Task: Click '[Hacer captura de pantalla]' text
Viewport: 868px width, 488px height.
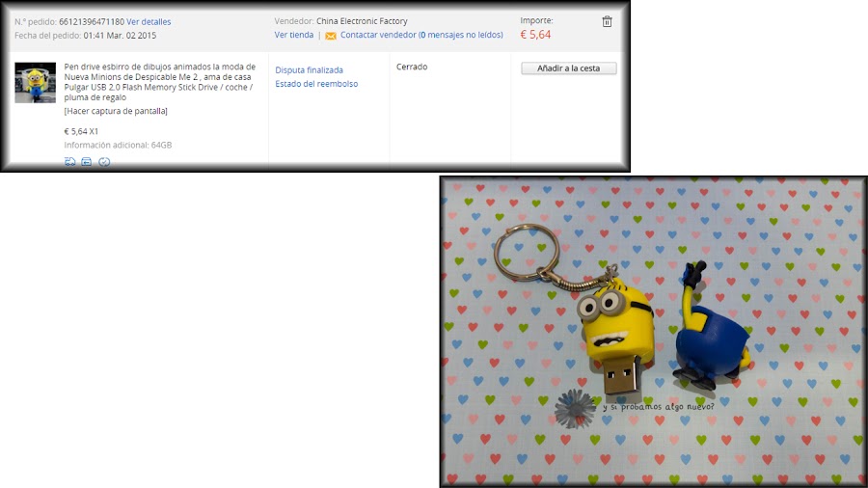Action: click(116, 111)
